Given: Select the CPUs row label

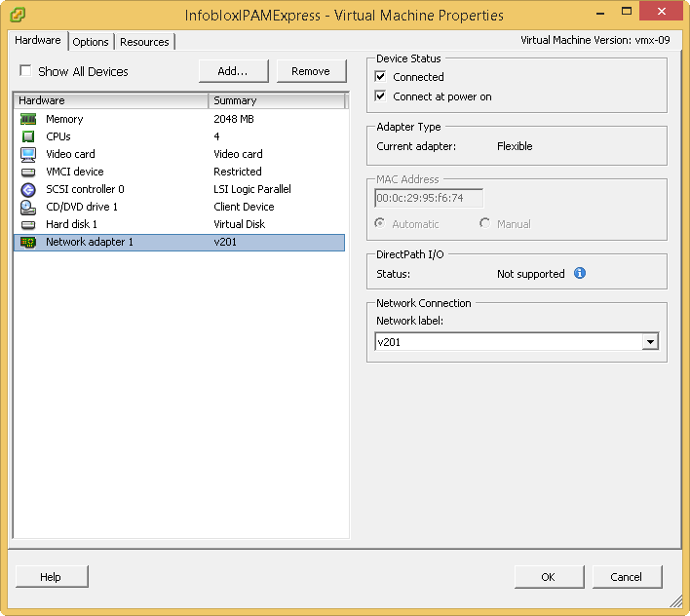Looking at the screenshot, I should [x=58, y=136].
